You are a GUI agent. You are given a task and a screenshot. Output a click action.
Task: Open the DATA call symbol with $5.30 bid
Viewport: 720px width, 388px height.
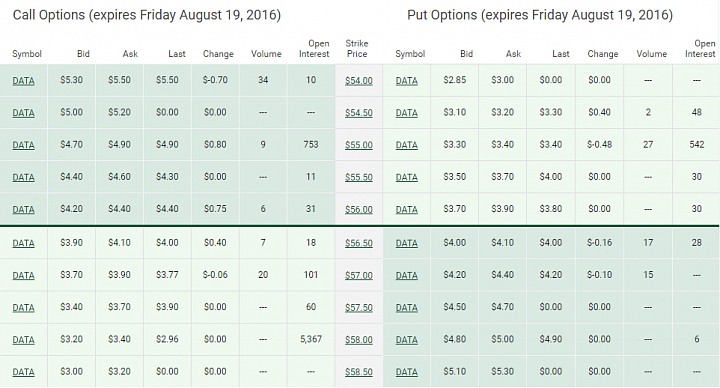click(23, 81)
